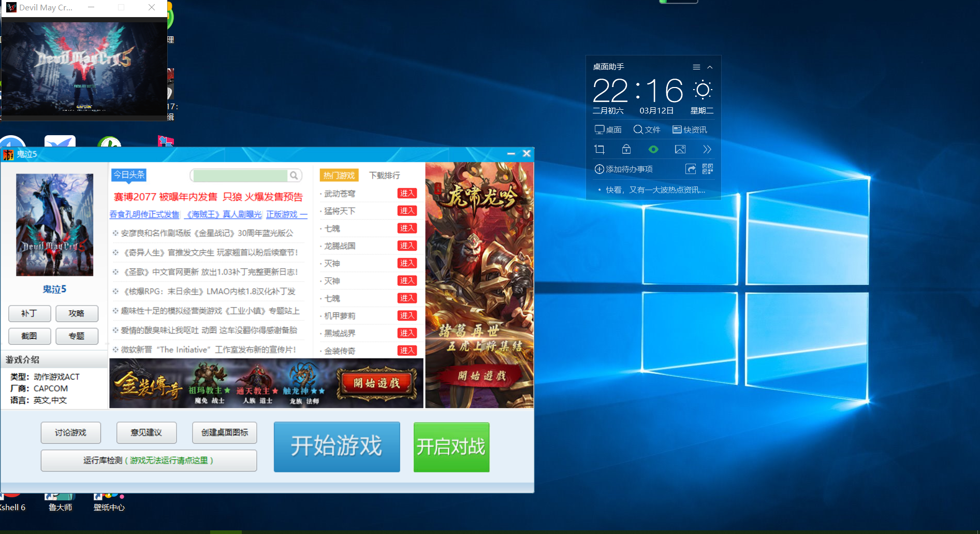Viewport: 980px width, 534px height.
Task: Click 进入 next to 武动苍穹
Action: click(x=407, y=193)
